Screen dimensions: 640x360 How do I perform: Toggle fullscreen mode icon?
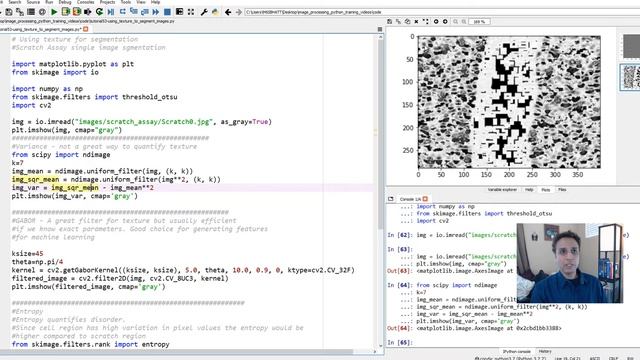click(x=191, y=12)
